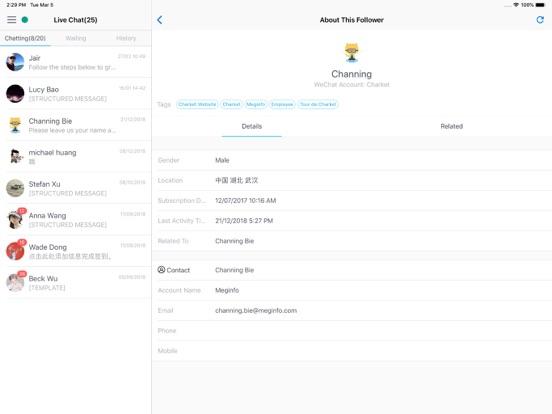Tap the last activity time 21/12/2018 5:27 PM
This screenshot has width=552, height=414.
coord(244,221)
